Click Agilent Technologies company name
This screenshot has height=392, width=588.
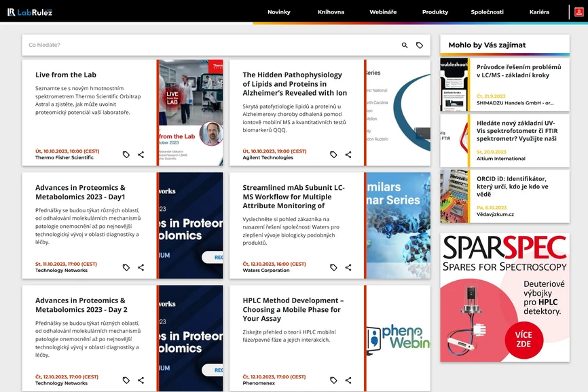click(x=268, y=157)
